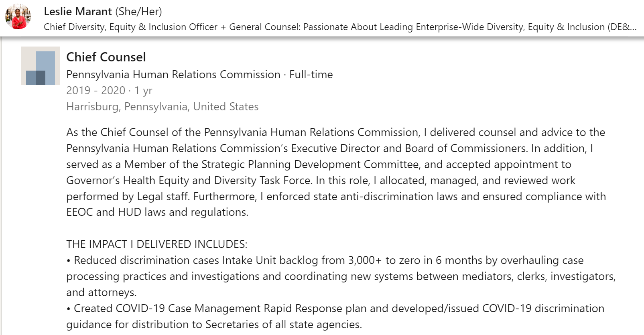Click the truncated ellipsis ending the headline
Viewport: 644px width, 335px height.
632,27
